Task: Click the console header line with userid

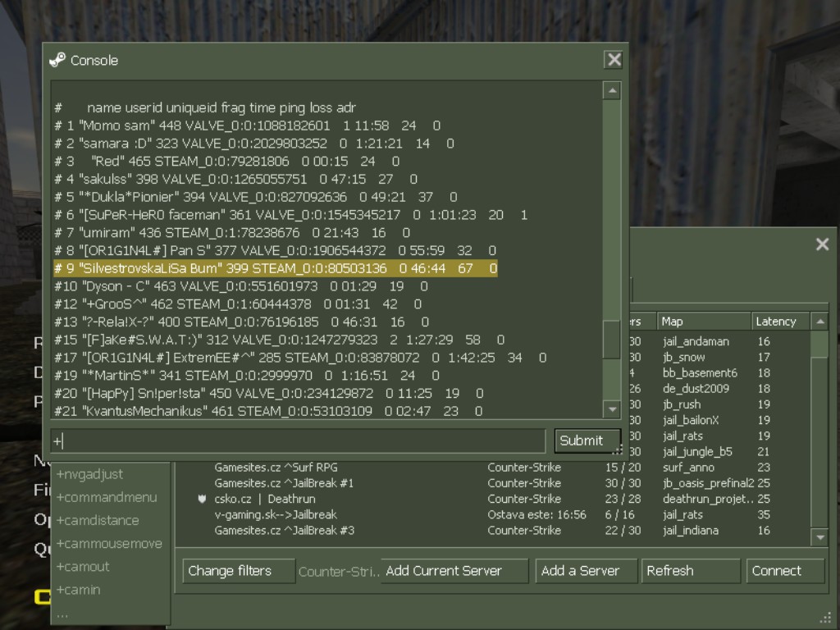Action: pyautogui.click(x=205, y=107)
